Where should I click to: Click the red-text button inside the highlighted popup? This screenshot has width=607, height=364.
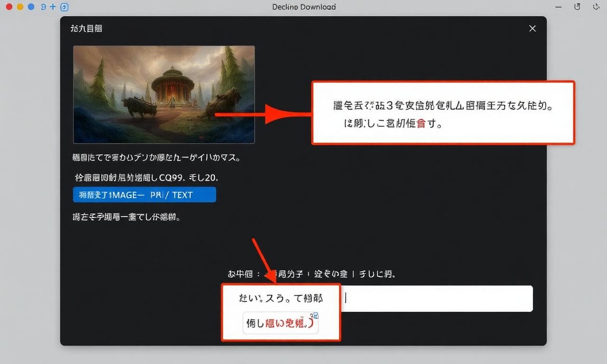coord(280,324)
